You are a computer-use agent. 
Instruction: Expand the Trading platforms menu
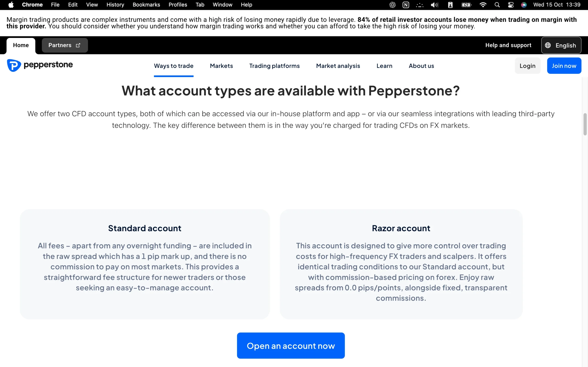point(274,66)
